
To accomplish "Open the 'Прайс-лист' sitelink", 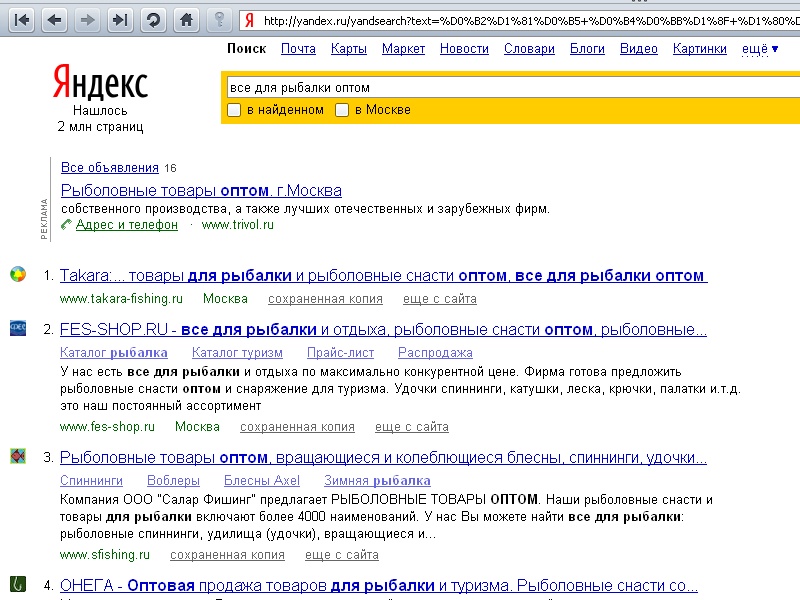I will pyautogui.click(x=340, y=353).
